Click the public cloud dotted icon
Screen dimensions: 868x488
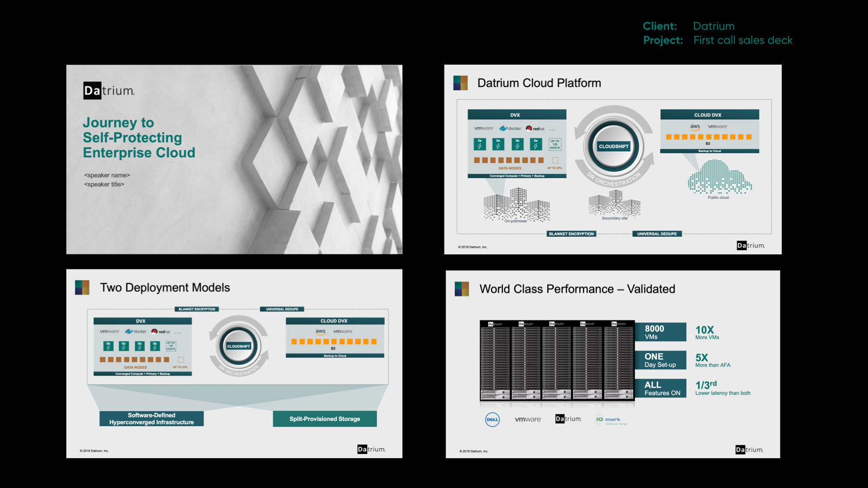tap(719, 178)
